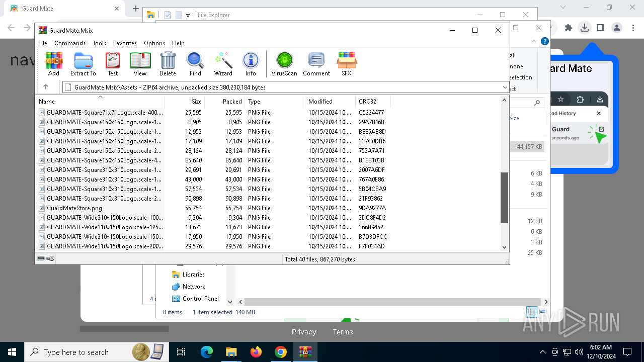The width and height of the screenshot is (644, 362).
Task: Click the Extract To toolbar icon
Action: click(83, 64)
